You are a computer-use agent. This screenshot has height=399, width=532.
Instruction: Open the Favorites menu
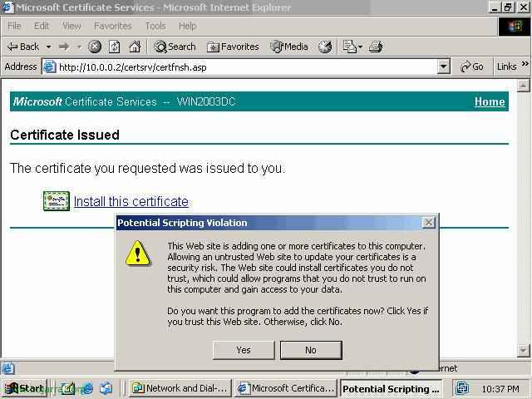(113, 26)
